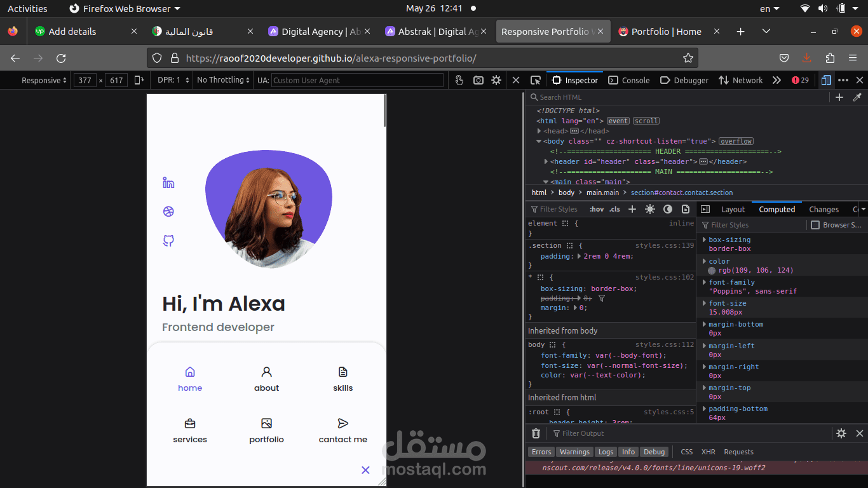Click the GitHub icon in the portfolio sidebar
This screenshot has height=488, width=868.
[168, 240]
